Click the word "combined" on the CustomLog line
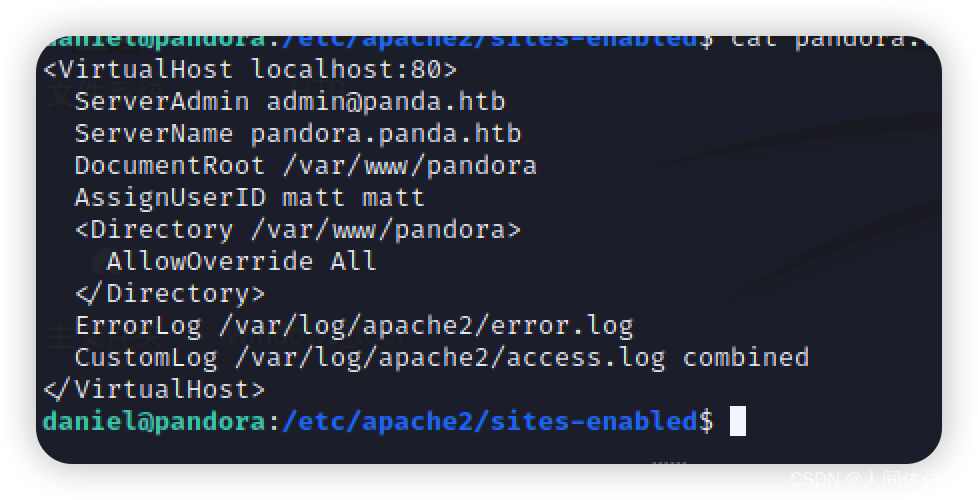 (x=746, y=357)
